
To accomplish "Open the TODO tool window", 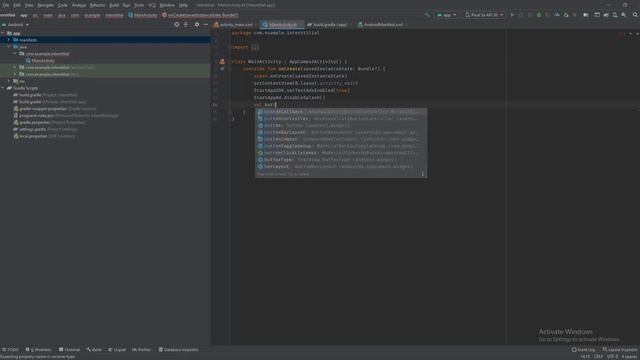I will click(x=10, y=350).
